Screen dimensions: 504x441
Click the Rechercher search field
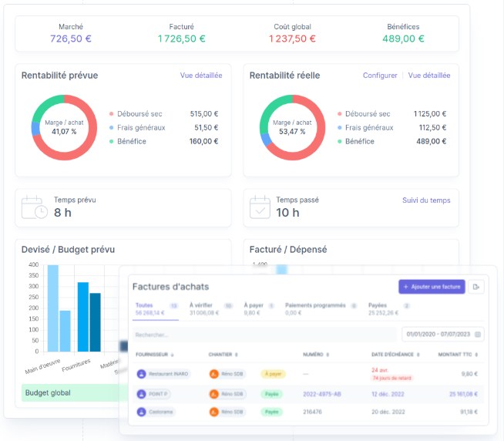262,335
